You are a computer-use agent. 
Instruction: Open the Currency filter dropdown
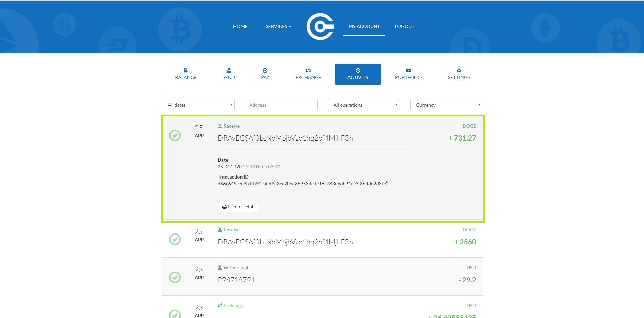[446, 105]
